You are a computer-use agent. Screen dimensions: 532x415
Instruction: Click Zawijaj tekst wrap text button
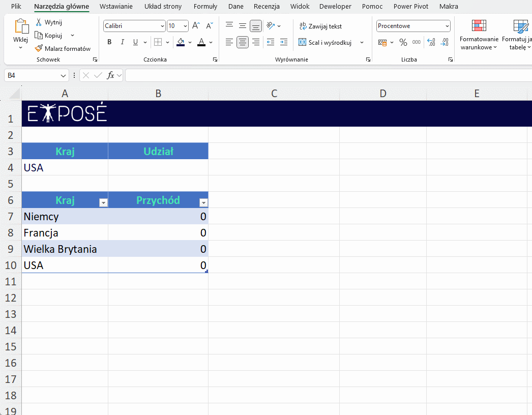pyautogui.click(x=320, y=26)
